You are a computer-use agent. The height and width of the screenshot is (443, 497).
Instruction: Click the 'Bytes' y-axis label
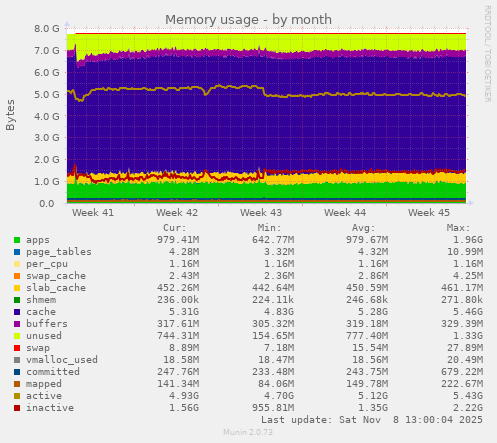pos(10,115)
